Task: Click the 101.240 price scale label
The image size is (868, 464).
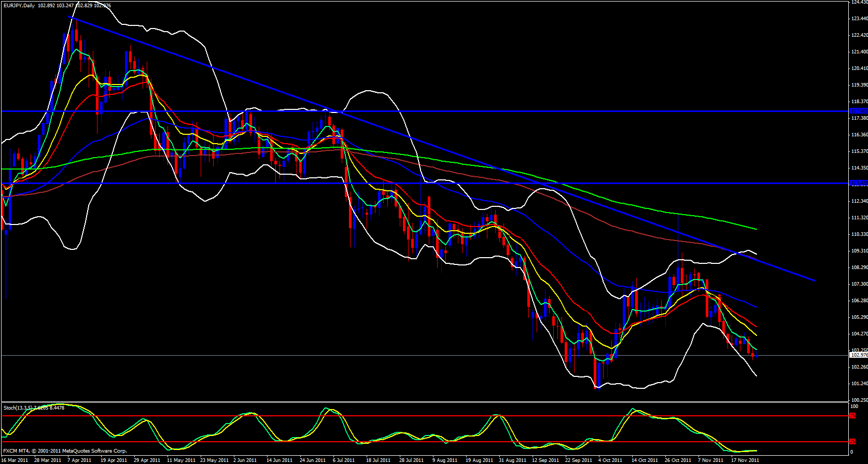Action: pyautogui.click(x=859, y=384)
